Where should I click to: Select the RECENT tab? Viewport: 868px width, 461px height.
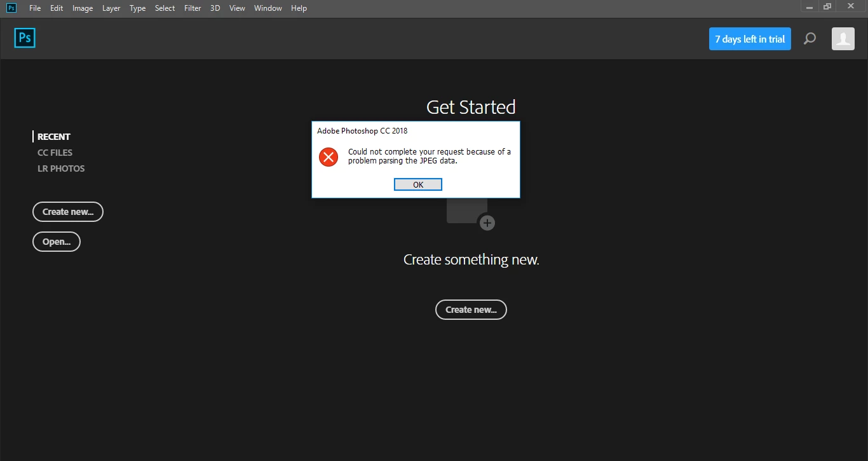(x=54, y=137)
